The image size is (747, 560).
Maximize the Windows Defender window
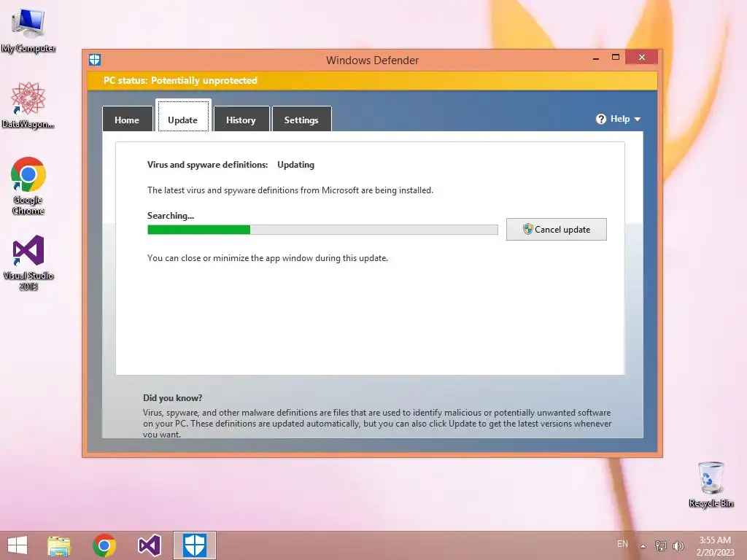coord(616,57)
